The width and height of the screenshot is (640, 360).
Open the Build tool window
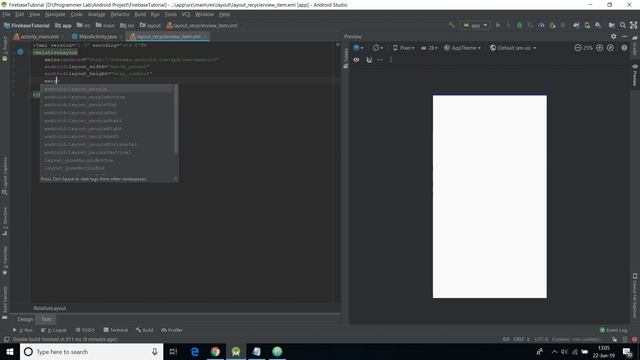pos(144,330)
